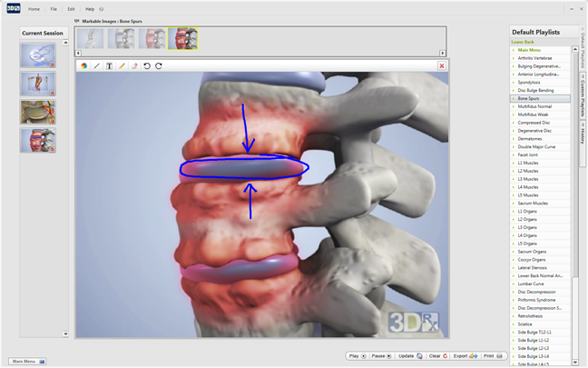This screenshot has width=588, height=368.
Task: Open third Current Session thumbnail
Action: click(x=38, y=112)
